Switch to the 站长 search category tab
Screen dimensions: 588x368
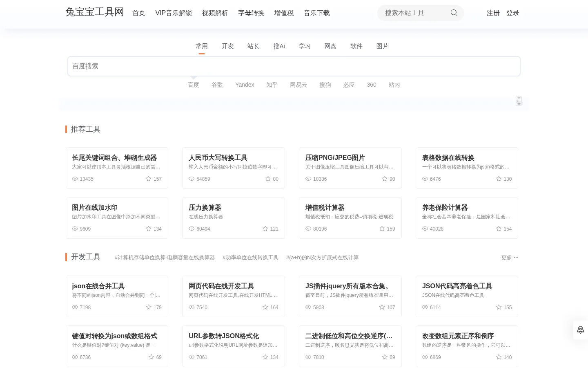pyautogui.click(x=254, y=46)
